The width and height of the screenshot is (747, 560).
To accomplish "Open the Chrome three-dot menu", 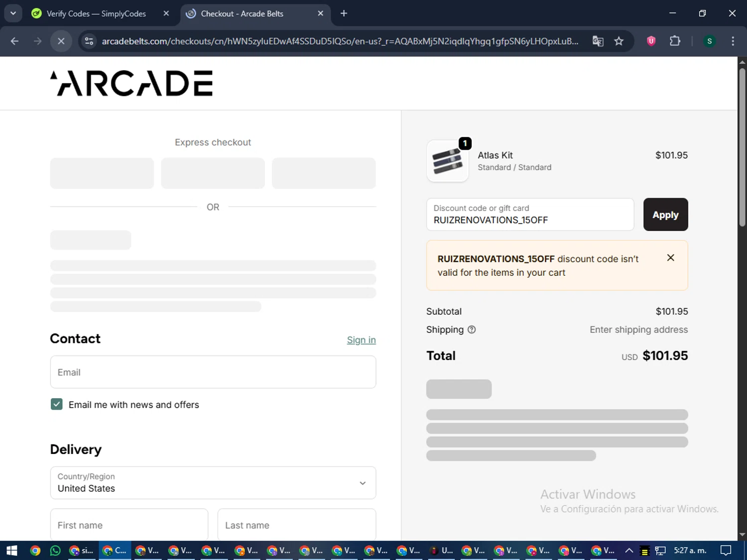I will [733, 41].
